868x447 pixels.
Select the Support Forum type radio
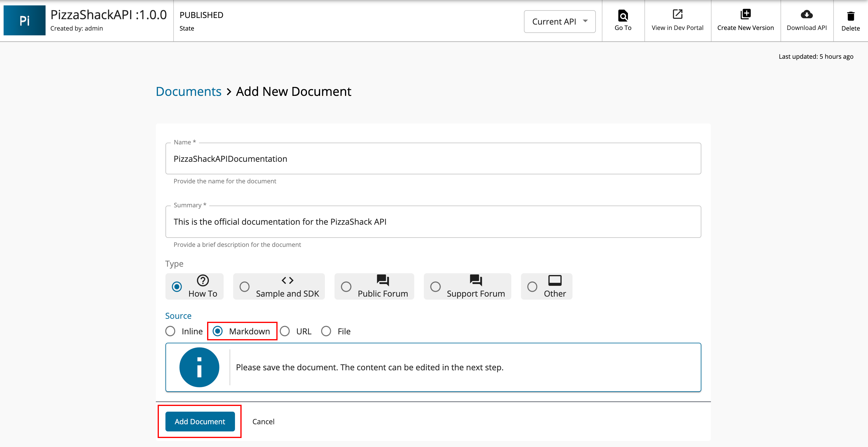[435, 287]
